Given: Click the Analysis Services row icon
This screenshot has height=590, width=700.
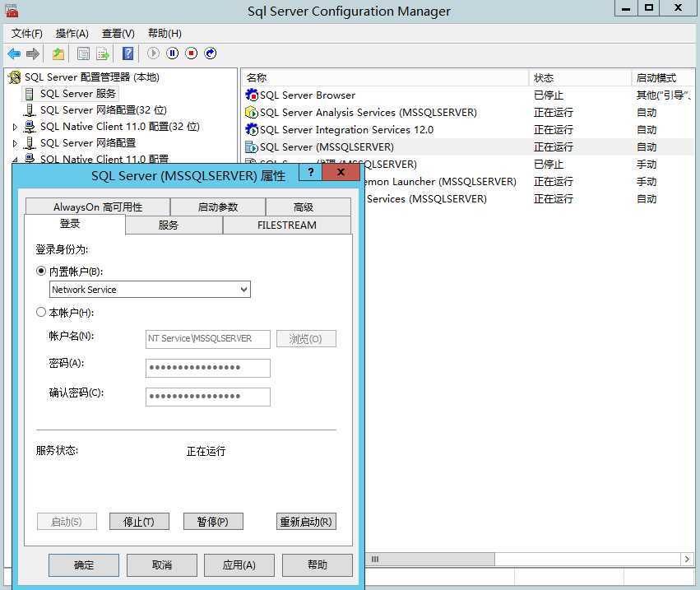Looking at the screenshot, I should (252, 112).
